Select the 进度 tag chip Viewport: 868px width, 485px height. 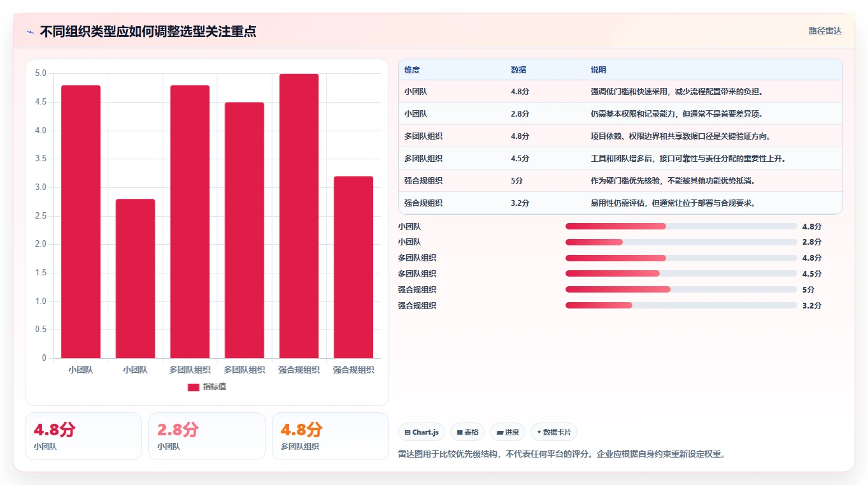click(508, 432)
